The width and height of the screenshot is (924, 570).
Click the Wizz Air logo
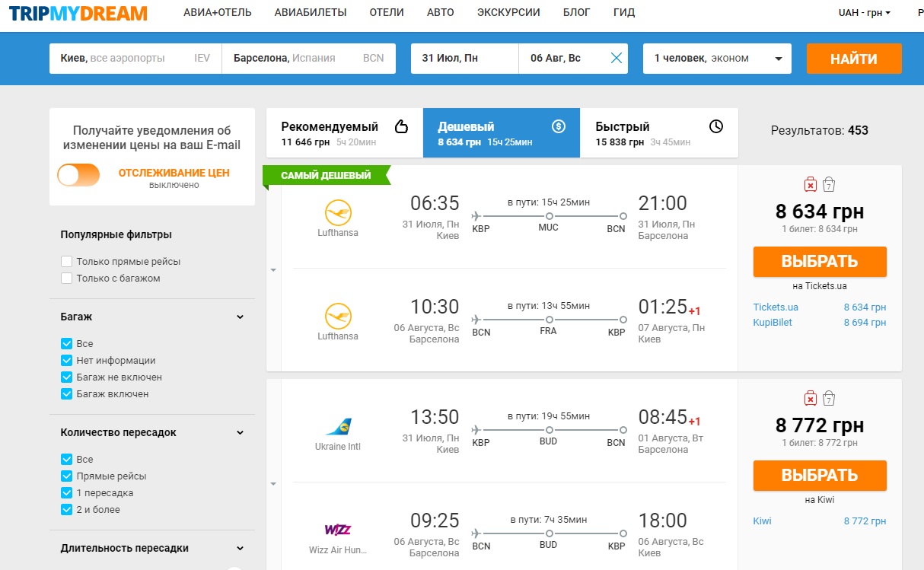(x=338, y=530)
